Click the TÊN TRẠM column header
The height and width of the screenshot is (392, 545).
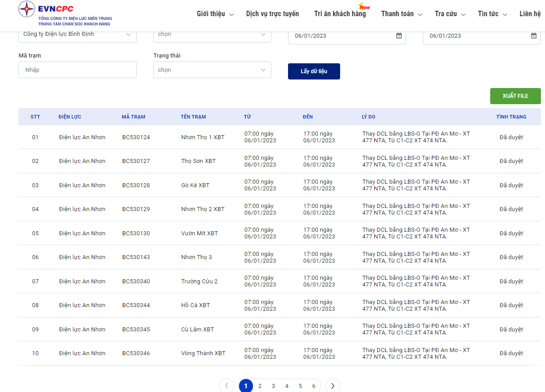pos(193,117)
